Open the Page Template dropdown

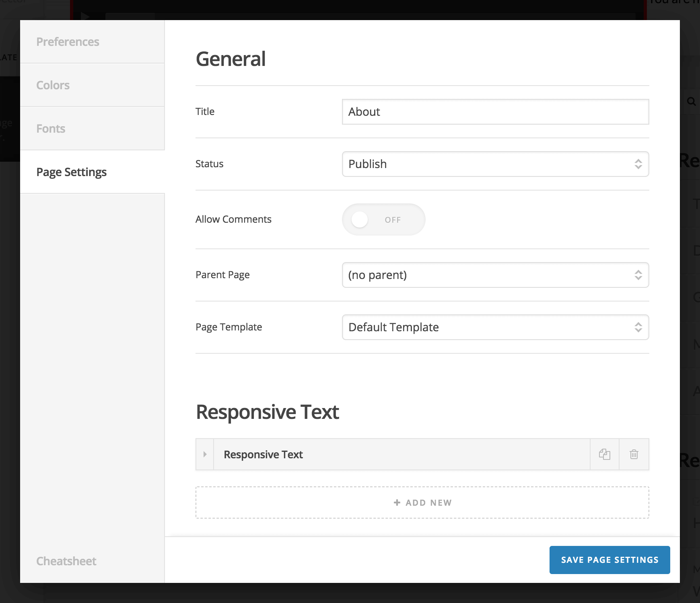[x=495, y=327]
